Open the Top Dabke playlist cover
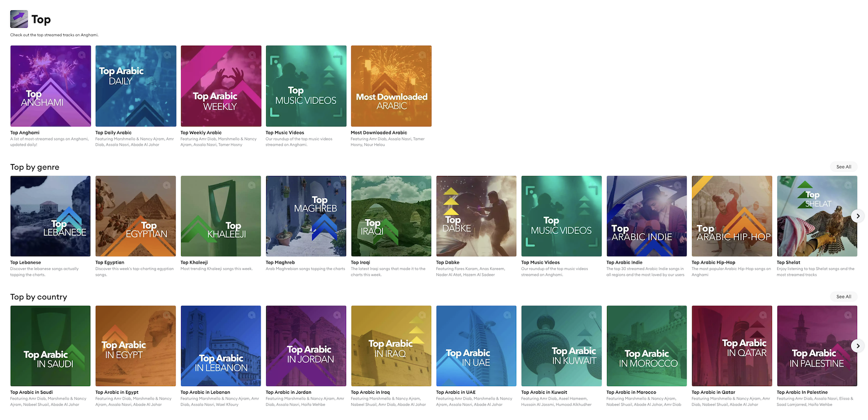This screenshot has width=868, height=420. pos(476,216)
